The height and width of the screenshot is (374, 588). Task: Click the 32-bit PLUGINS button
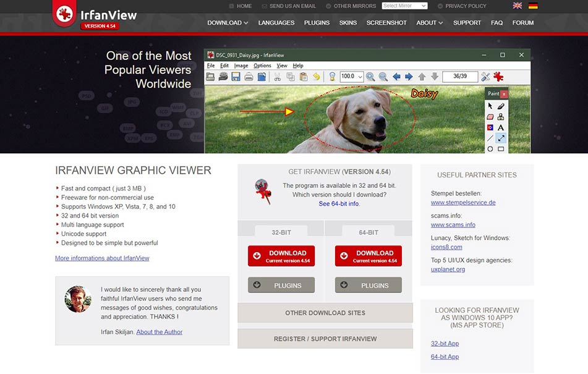click(x=281, y=285)
